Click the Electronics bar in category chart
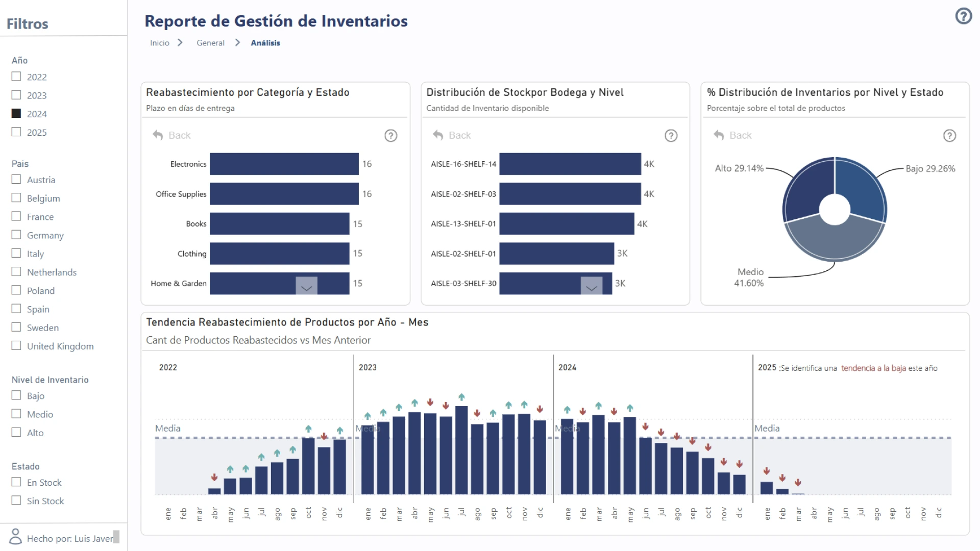This screenshot has height=551, width=980. (284, 164)
